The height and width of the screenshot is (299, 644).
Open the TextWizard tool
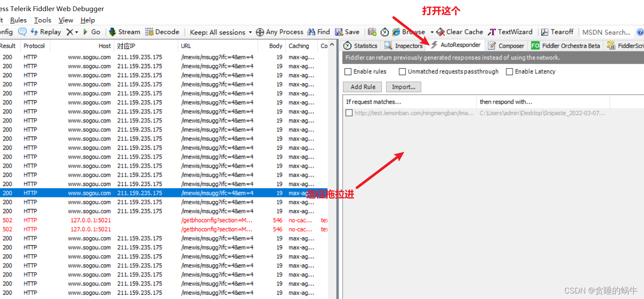(510, 32)
